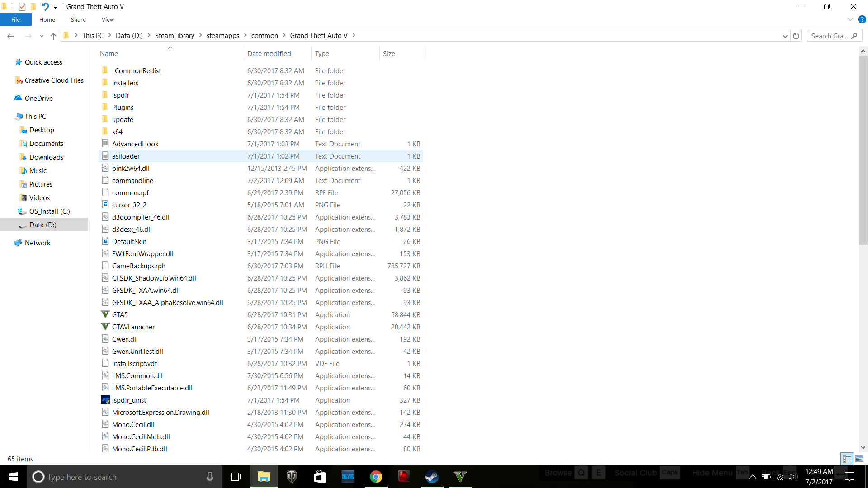Click the vertical scrollbar down arrow
868x488 pixels.
pos(863,447)
